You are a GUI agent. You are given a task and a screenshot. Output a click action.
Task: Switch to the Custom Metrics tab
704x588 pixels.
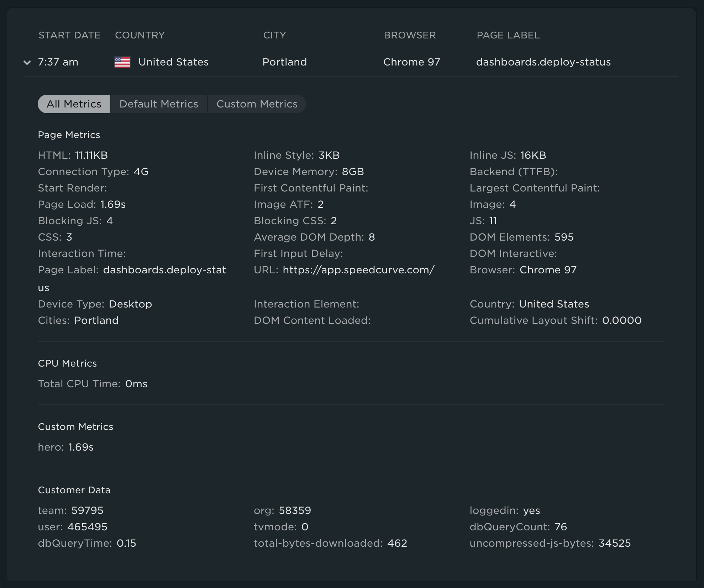click(x=257, y=104)
